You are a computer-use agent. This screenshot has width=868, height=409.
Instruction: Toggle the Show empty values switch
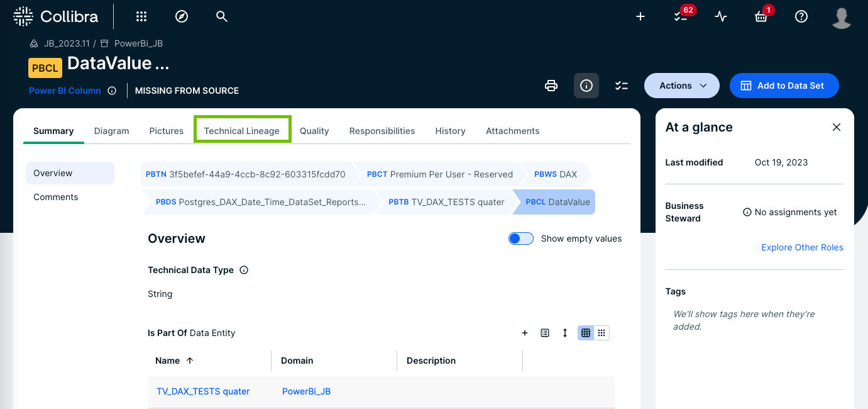(521, 238)
